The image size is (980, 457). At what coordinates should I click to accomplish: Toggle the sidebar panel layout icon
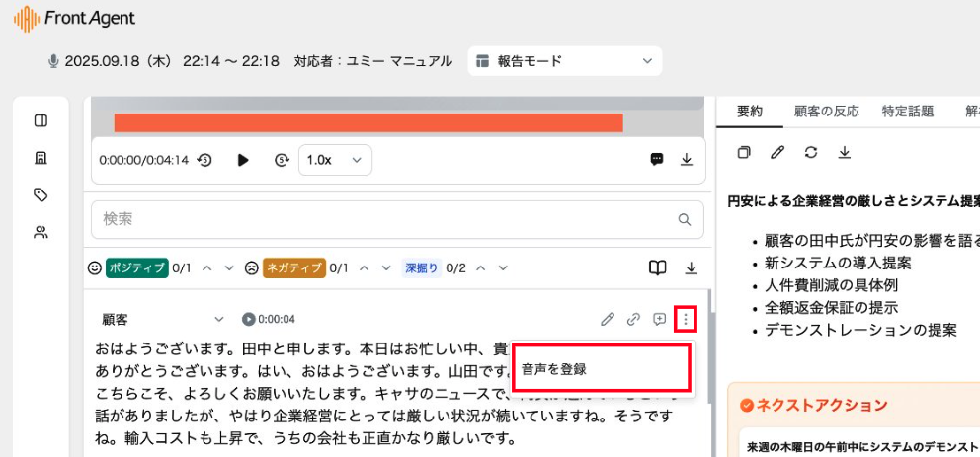tap(41, 121)
